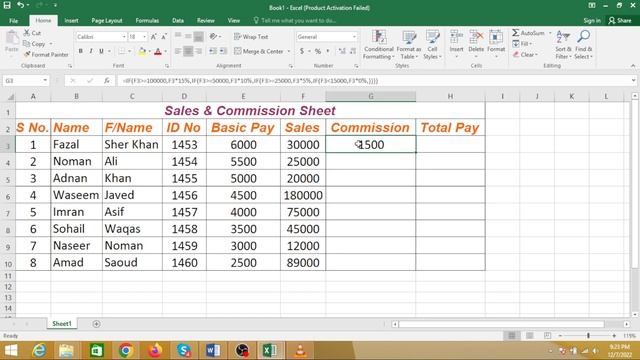The height and width of the screenshot is (360, 640).
Task: Open Conditional Formatting menu
Action: point(379,44)
